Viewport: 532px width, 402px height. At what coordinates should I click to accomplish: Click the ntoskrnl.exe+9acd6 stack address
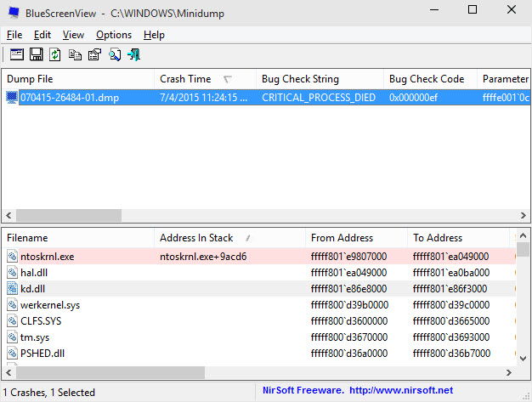point(203,257)
